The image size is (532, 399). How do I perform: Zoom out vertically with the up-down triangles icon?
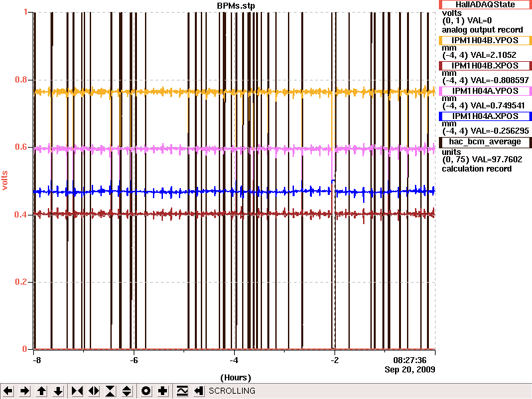point(127,391)
